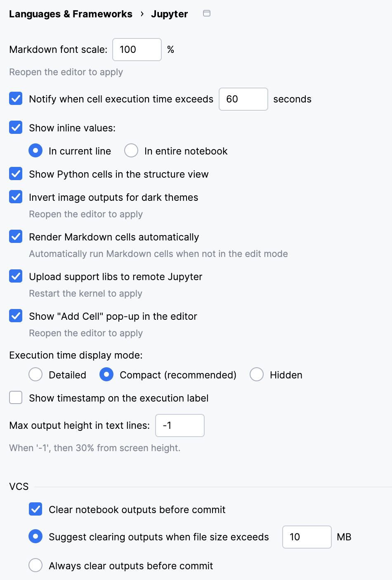Screen dimensions: 392x580
Task: Select Always clear outputs before commit
Action: [35, 565]
